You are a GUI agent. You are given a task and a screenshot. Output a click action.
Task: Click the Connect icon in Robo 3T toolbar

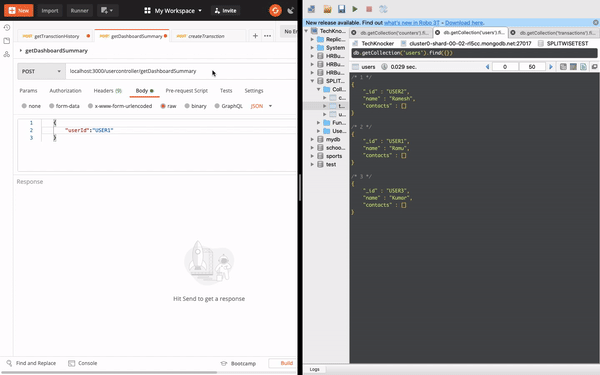click(311, 9)
